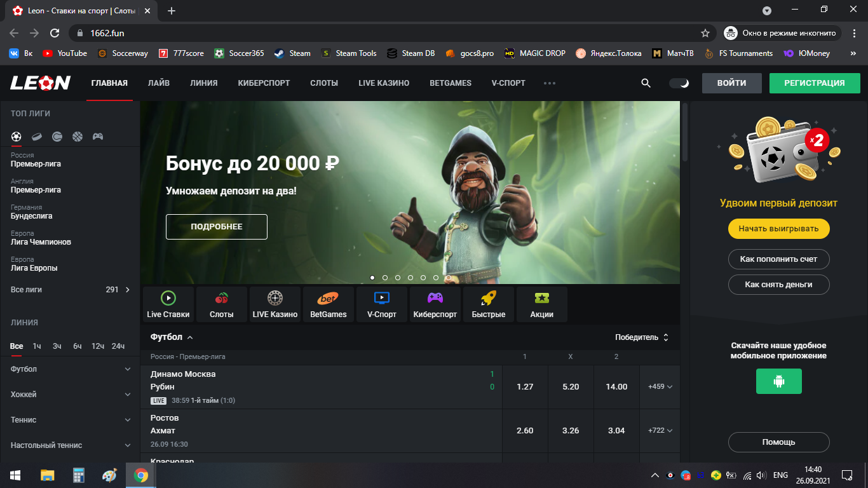Select the tennis ball icon in Top Leagues
868x488 pixels.
click(x=57, y=137)
